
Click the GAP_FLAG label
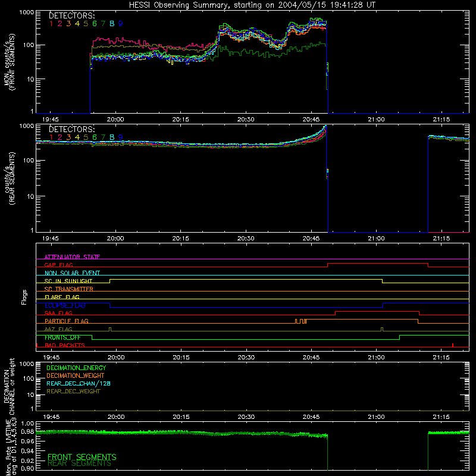59,265
